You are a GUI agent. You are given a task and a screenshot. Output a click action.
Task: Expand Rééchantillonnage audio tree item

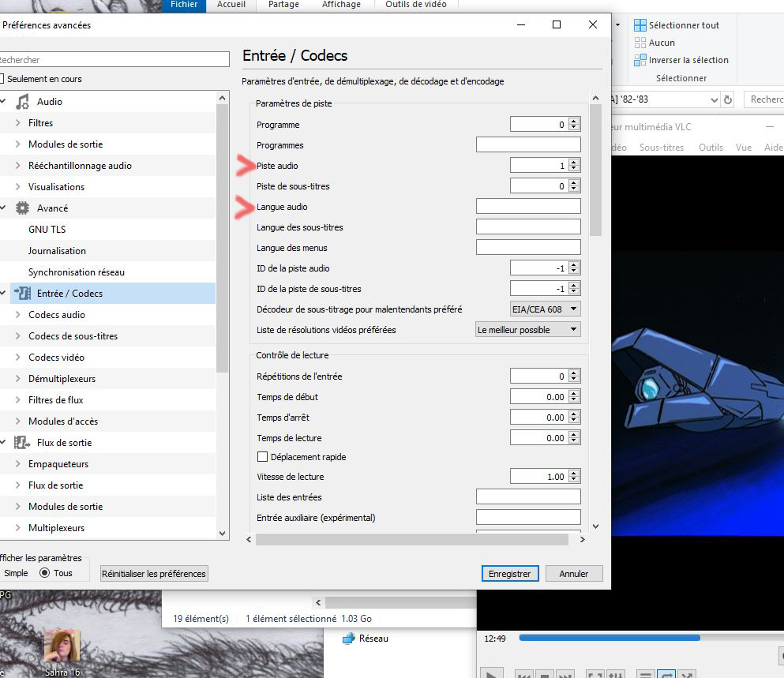[18, 166]
